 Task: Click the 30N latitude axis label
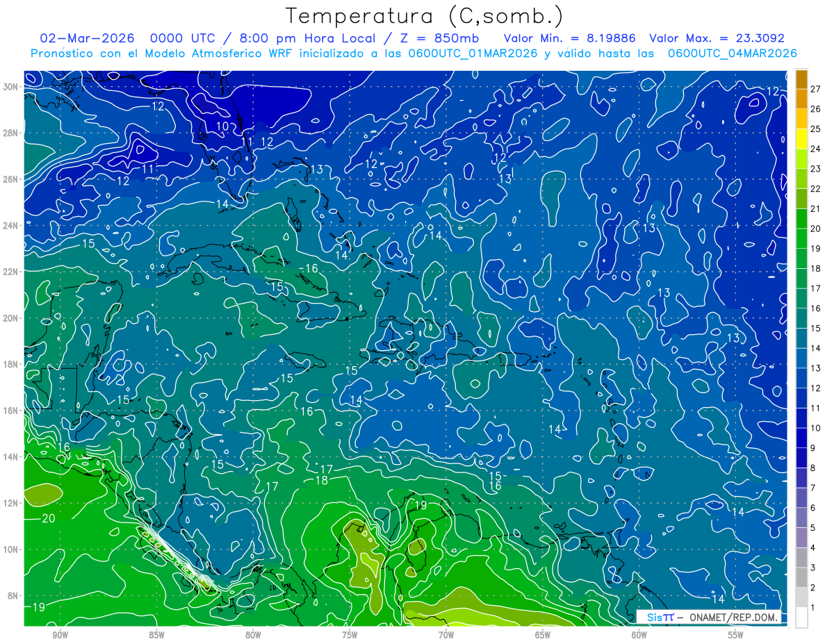click(x=10, y=86)
